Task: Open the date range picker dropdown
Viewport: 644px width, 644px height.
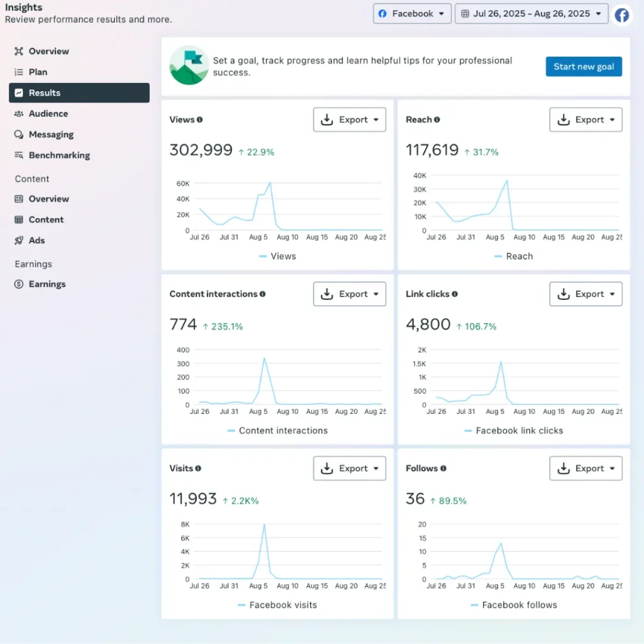Action: point(531,14)
